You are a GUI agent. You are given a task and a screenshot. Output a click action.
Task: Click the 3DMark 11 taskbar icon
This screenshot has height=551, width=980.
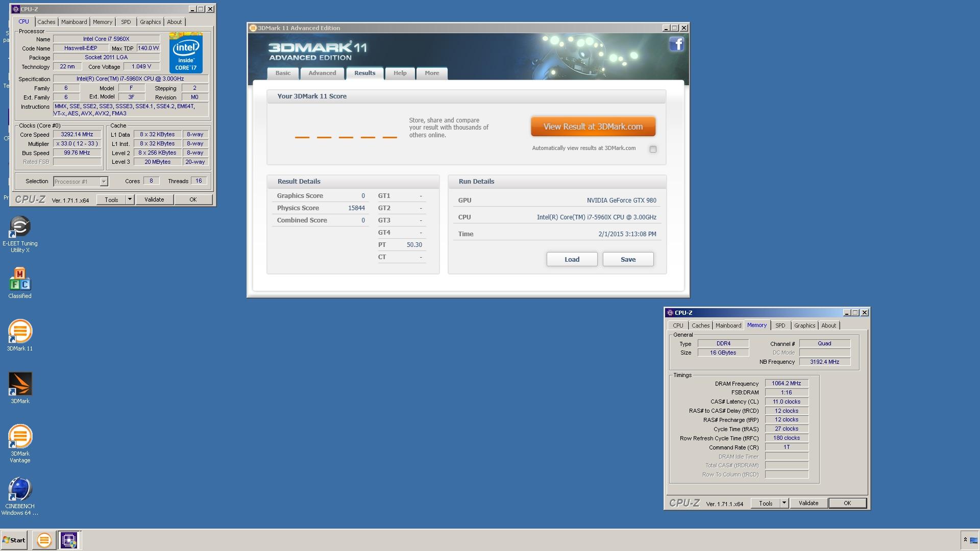pyautogui.click(x=44, y=540)
